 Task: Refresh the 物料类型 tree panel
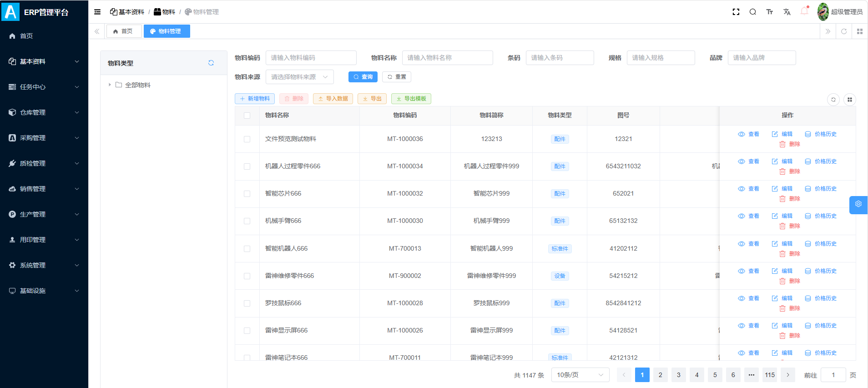tap(211, 63)
